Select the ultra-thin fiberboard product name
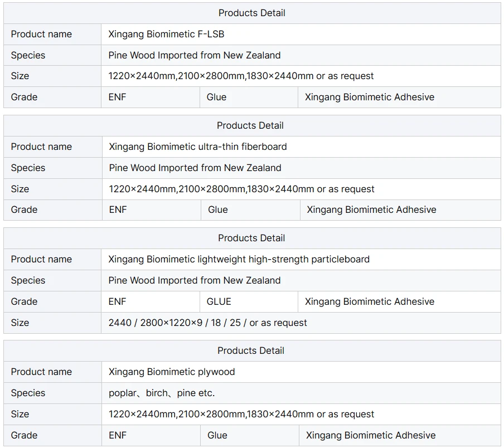 [302, 147]
